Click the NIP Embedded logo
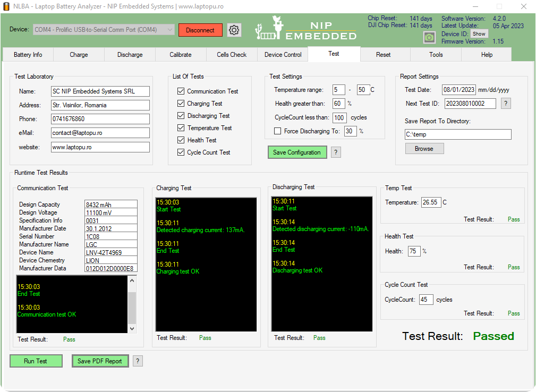Viewport: 536px width, 392px height. (x=305, y=28)
